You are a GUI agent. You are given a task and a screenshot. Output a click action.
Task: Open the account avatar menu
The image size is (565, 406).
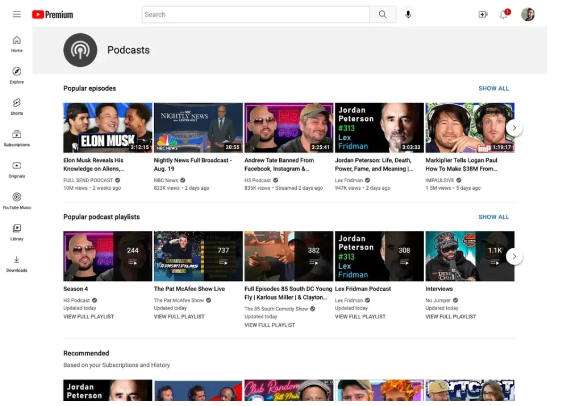(528, 14)
